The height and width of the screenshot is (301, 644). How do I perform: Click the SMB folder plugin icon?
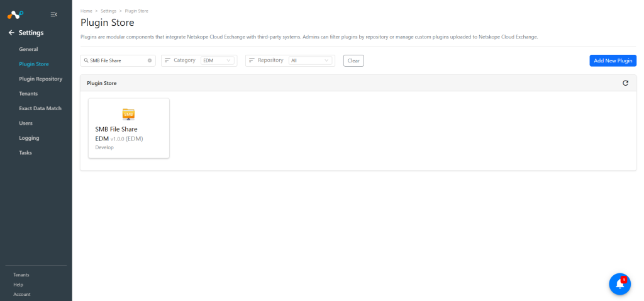coord(128,115)
